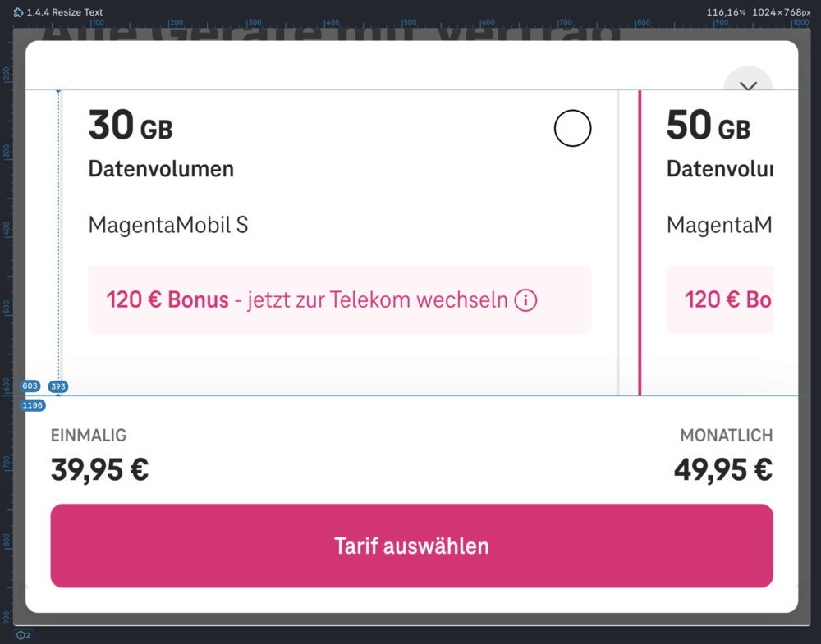Screen dimensions: 821x644
Task: Click the measurement badge labeled '603'
Action: (30, 386)
